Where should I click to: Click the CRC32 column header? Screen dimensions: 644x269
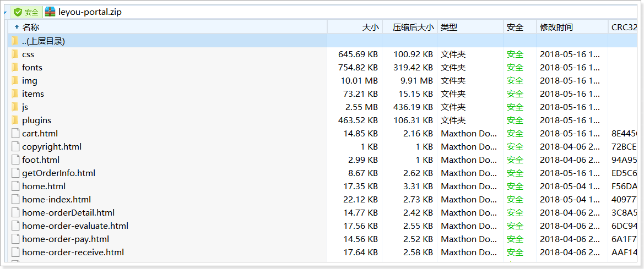click(624, 27)
